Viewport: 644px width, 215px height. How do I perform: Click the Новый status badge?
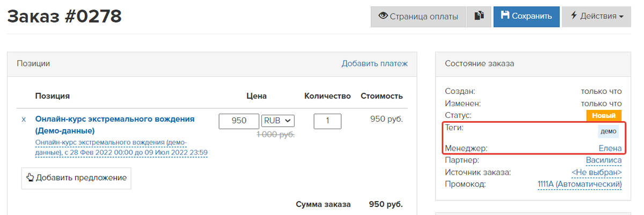tap(604, 115)
